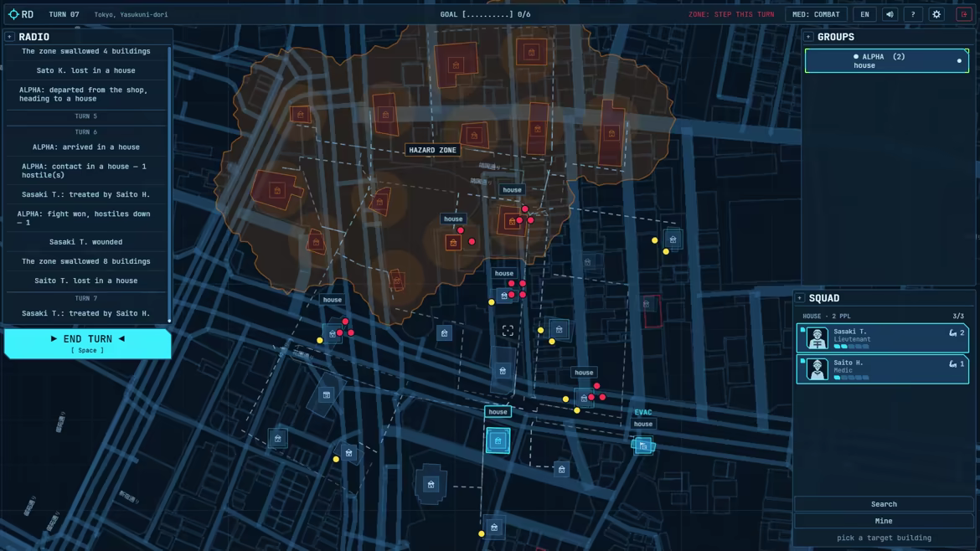
Task: Click the Search action button
Action: click(883, 504)
